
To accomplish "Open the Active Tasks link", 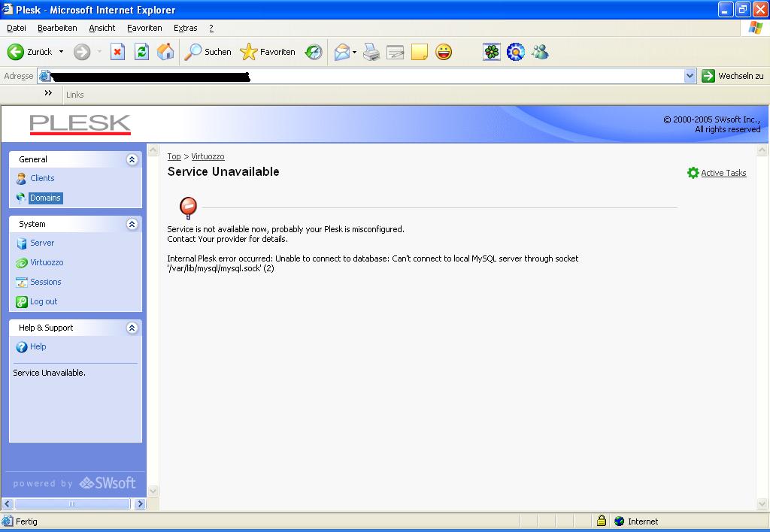I will click(723, 173).
